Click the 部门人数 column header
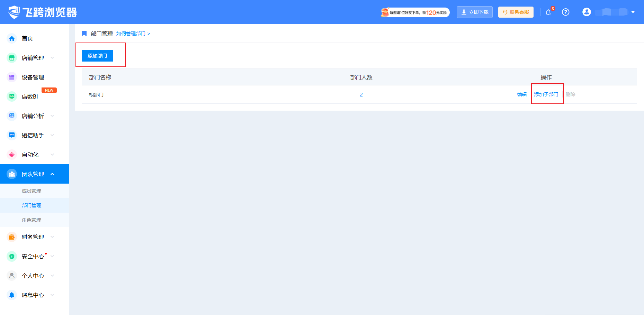Image resolution: width=644 pixels, height=315 pixels. tap(359, 77)
